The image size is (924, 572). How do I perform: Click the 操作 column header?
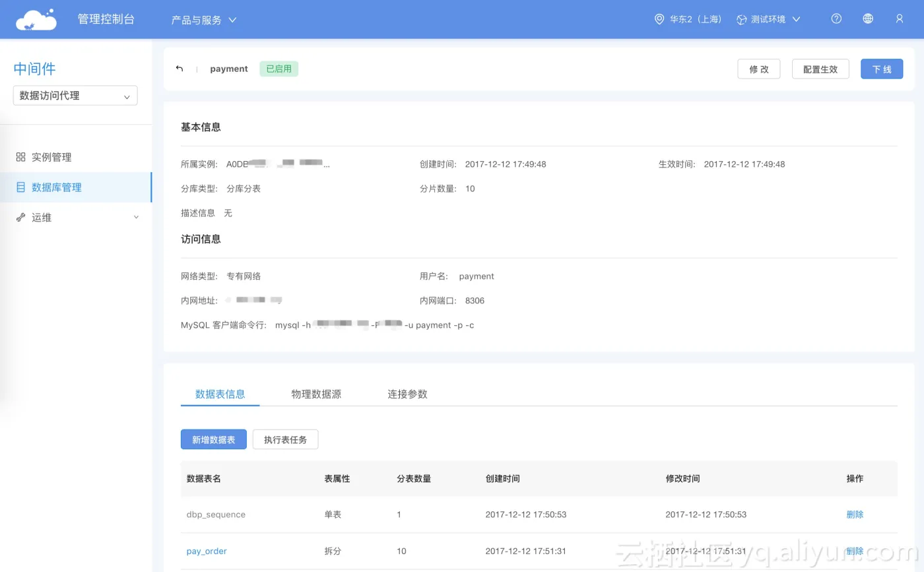tap(855, 478)
